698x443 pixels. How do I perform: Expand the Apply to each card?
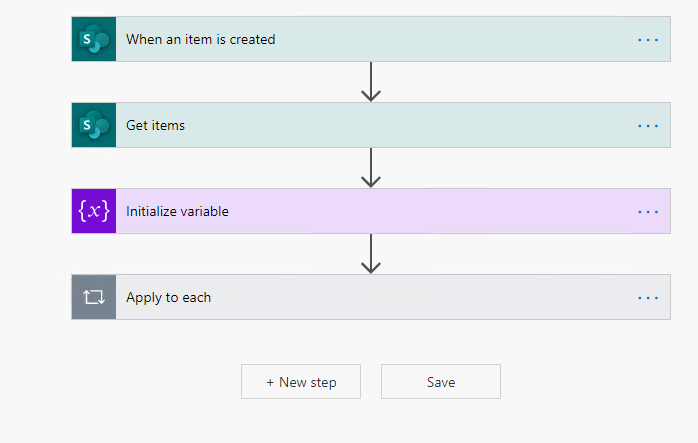tap(168, 298)
